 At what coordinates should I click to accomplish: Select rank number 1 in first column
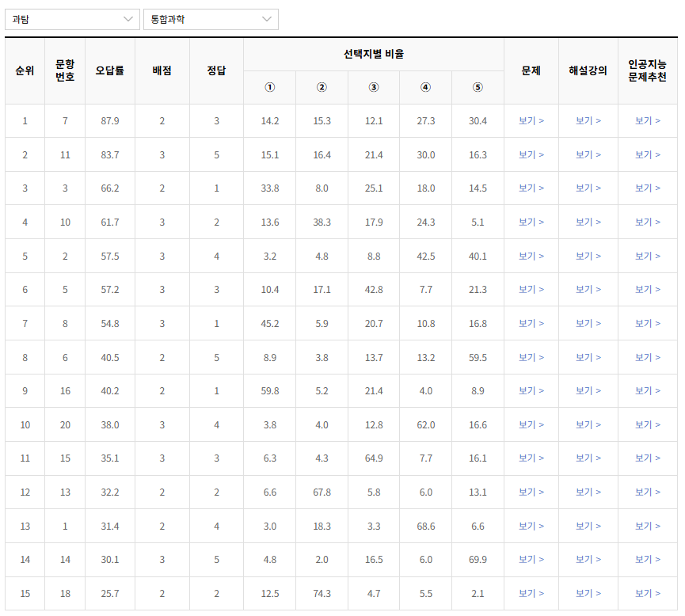tap(25, 120)
